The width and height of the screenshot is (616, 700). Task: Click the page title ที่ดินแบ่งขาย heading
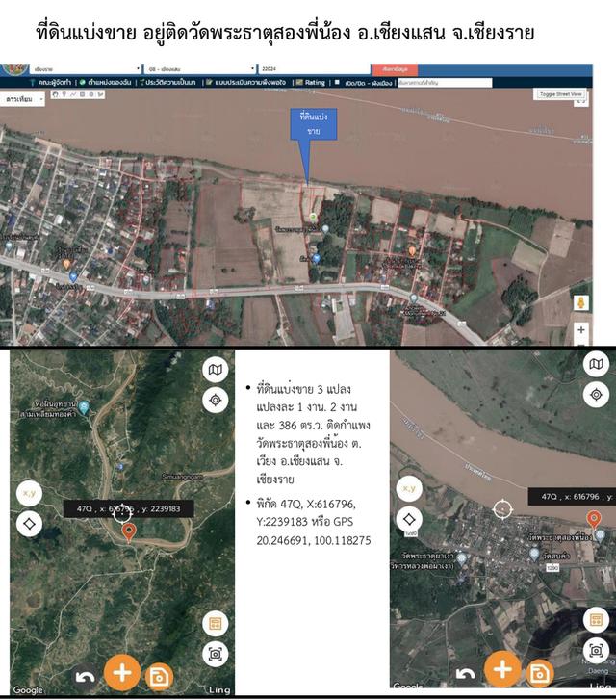coord(285,33)
